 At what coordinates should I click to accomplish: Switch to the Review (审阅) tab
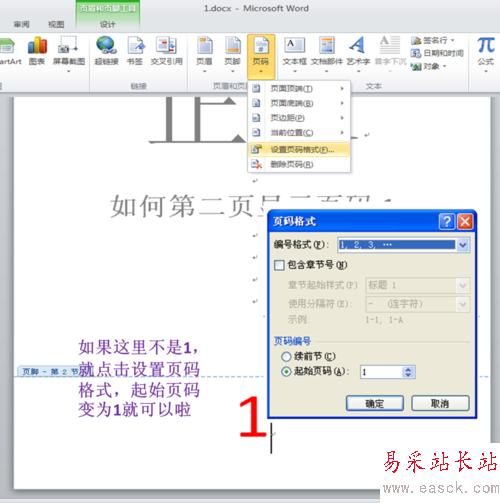(x=22, y=24)
